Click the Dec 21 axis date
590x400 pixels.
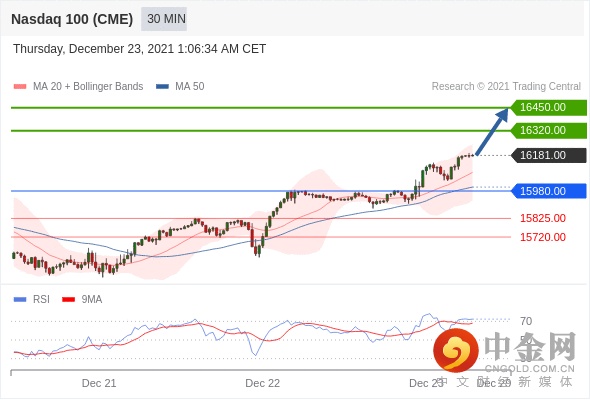(x=99, y=383)
